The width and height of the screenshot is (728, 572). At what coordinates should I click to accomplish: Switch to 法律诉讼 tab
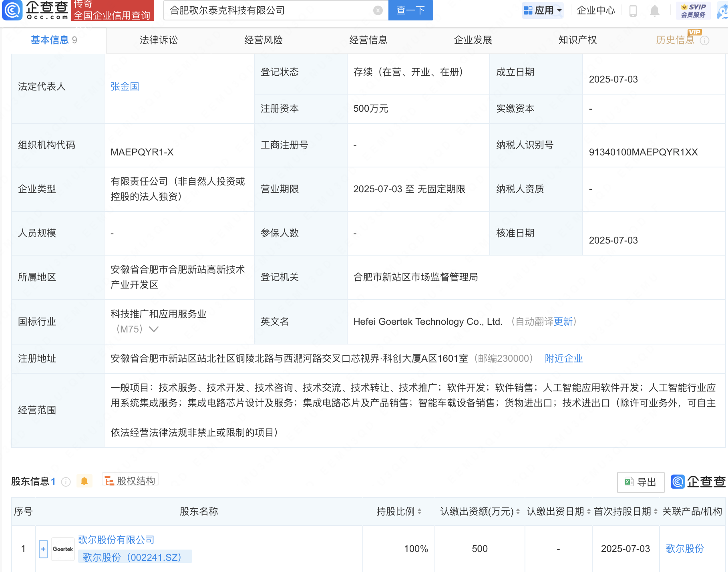[x=159, y=40]
